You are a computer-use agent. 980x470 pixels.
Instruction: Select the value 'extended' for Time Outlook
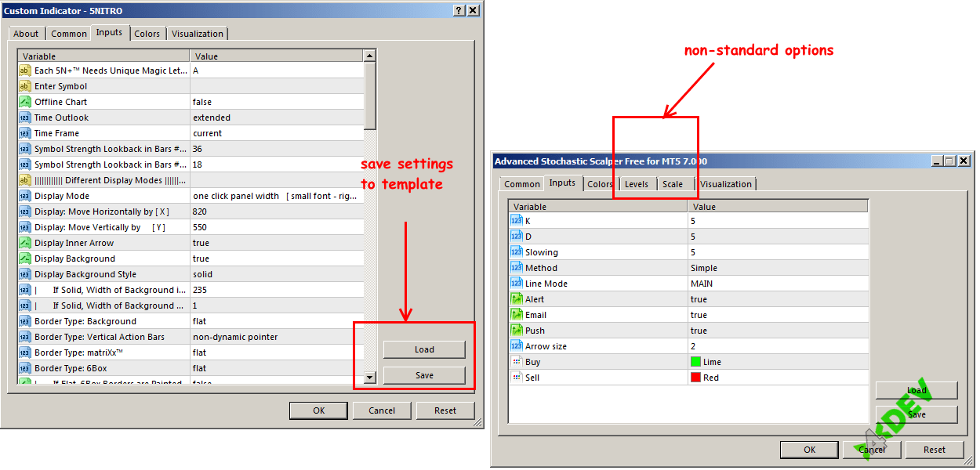212,117
